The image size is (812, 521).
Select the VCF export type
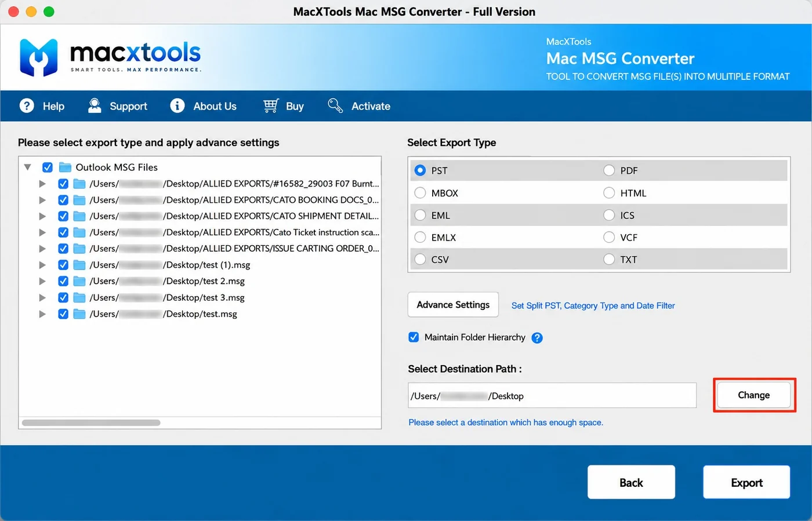609,238
